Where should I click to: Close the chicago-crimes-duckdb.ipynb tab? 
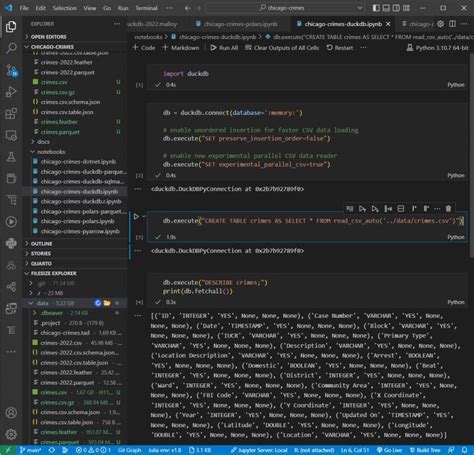(x=388, y=24)
